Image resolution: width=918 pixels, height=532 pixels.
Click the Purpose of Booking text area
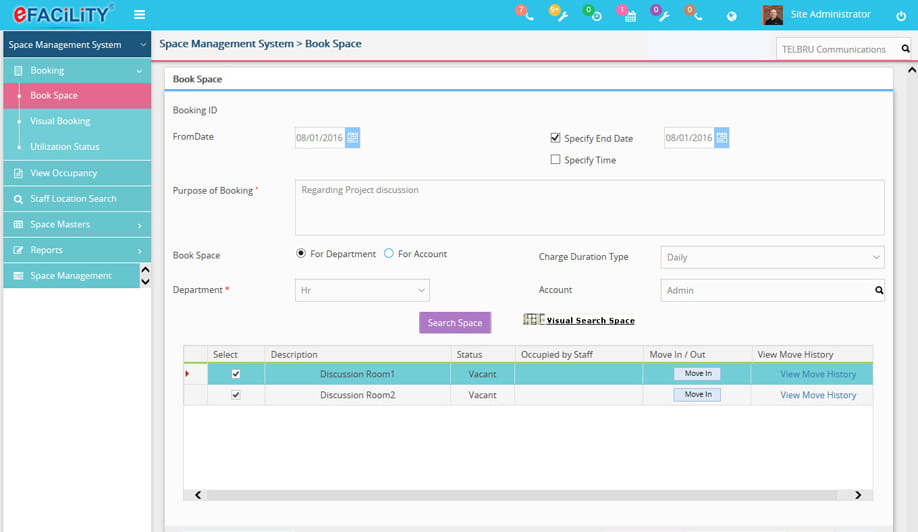click(x=589, y=207)
